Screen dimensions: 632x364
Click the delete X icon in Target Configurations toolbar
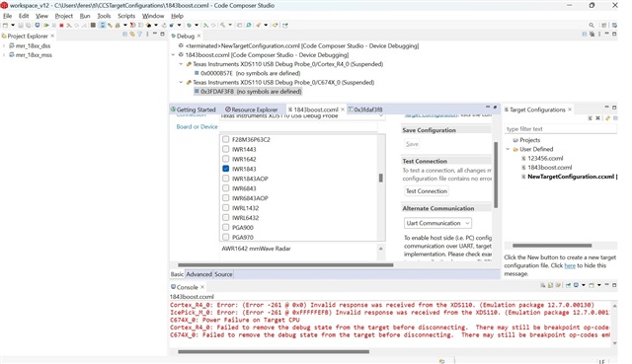click(597, 118)
